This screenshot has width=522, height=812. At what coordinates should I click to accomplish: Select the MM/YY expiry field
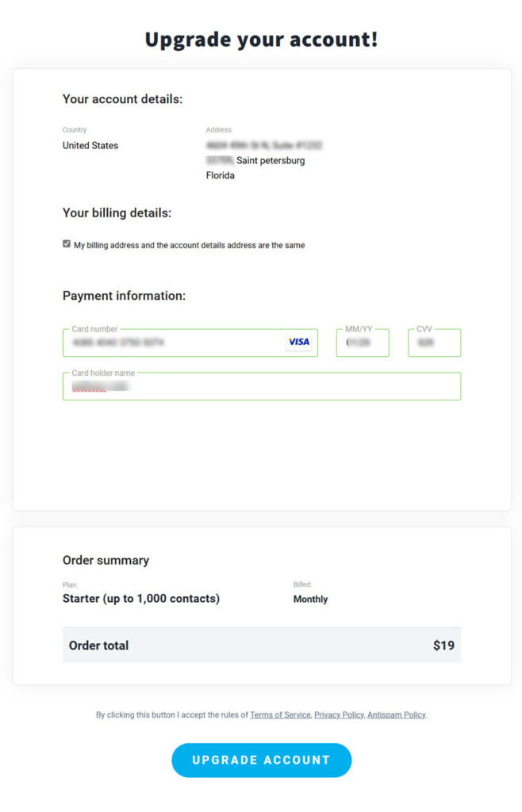[x=363, y=343]
